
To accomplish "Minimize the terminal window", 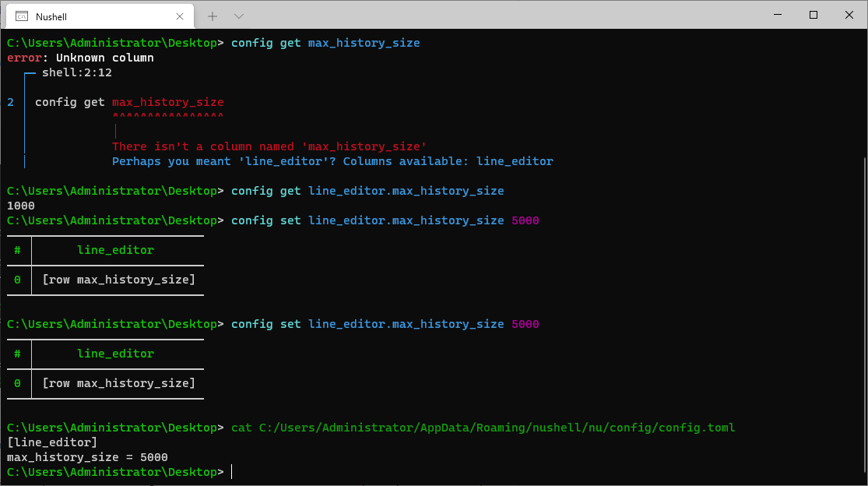I will tap(778, 15).
